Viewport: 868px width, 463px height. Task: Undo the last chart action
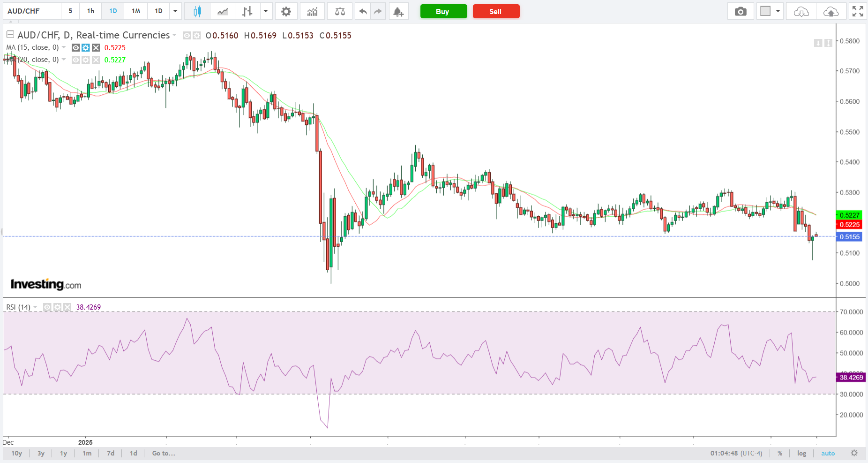362,11
